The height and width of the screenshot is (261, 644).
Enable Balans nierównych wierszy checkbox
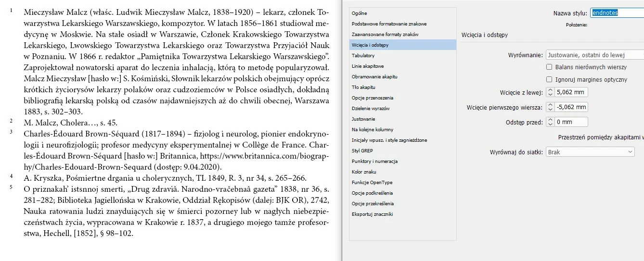[x=549, y=67]
